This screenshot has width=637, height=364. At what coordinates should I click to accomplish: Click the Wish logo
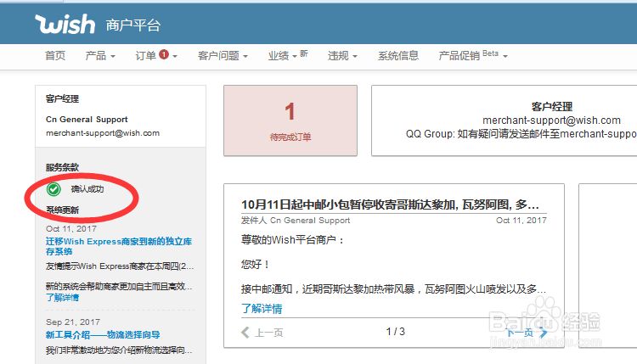(x=65, y=25)
